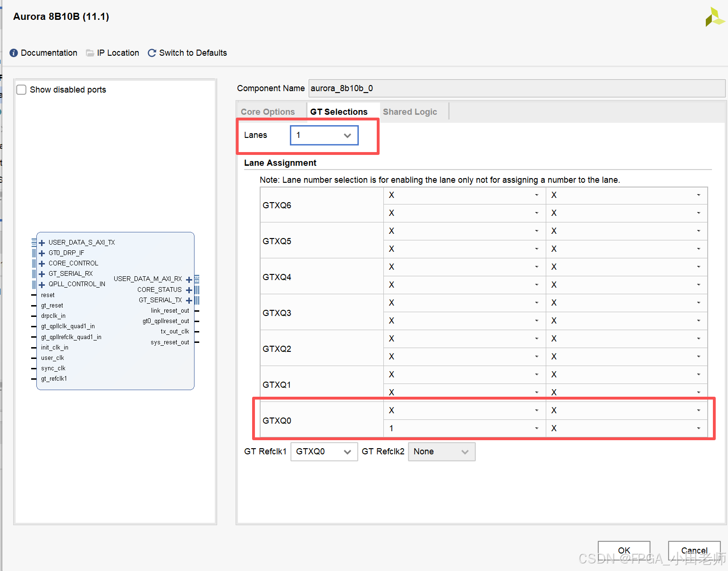728x571 pixels.
Task: Expand CORE_STATUS port plus icon
Action: 189,290
